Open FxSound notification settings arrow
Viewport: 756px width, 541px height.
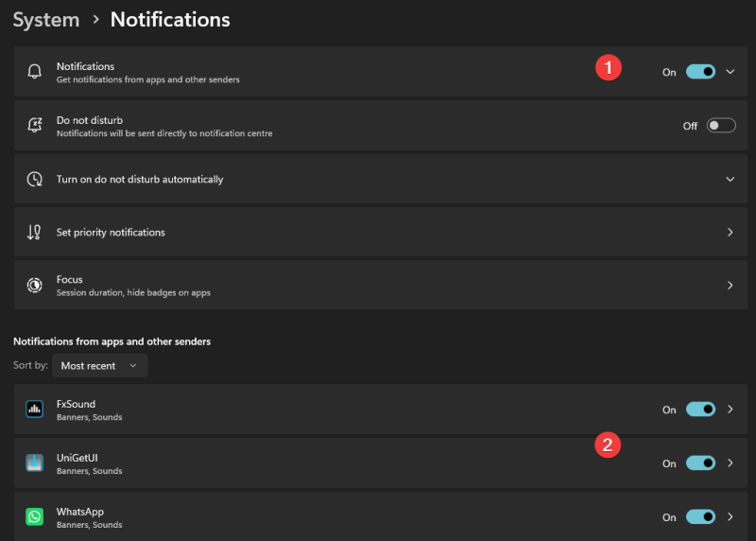click(x=730, y=410)
